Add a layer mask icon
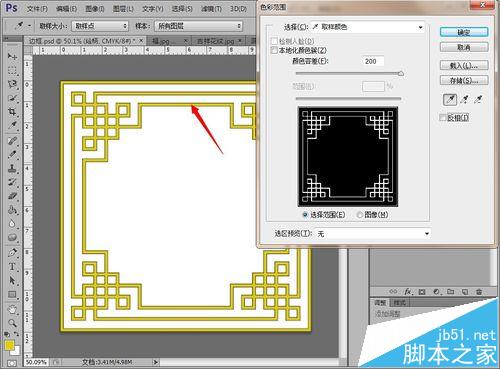 pos(422,292)
